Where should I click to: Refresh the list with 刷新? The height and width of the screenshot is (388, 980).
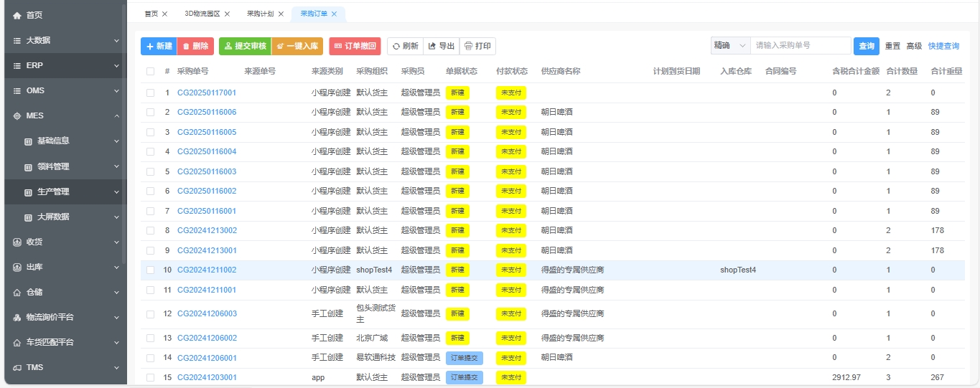[405, 46]
